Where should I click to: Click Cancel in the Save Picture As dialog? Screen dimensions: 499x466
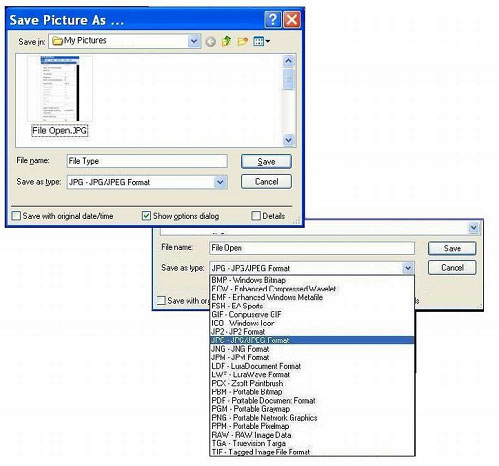266,182
